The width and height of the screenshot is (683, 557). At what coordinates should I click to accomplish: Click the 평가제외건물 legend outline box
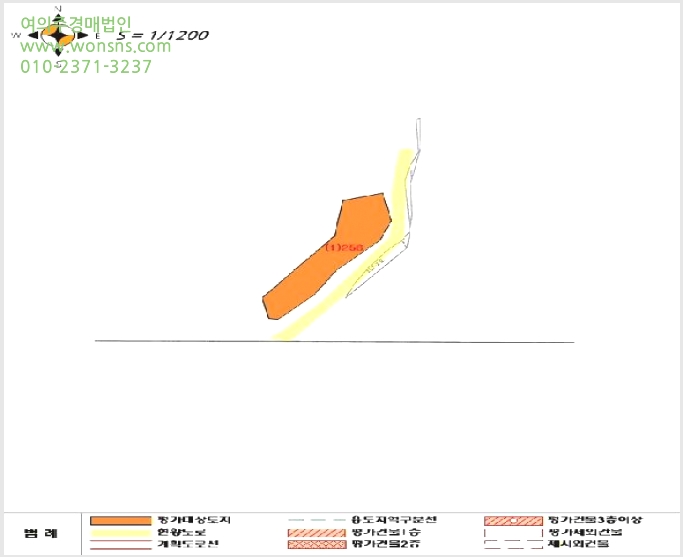(513, 533)
